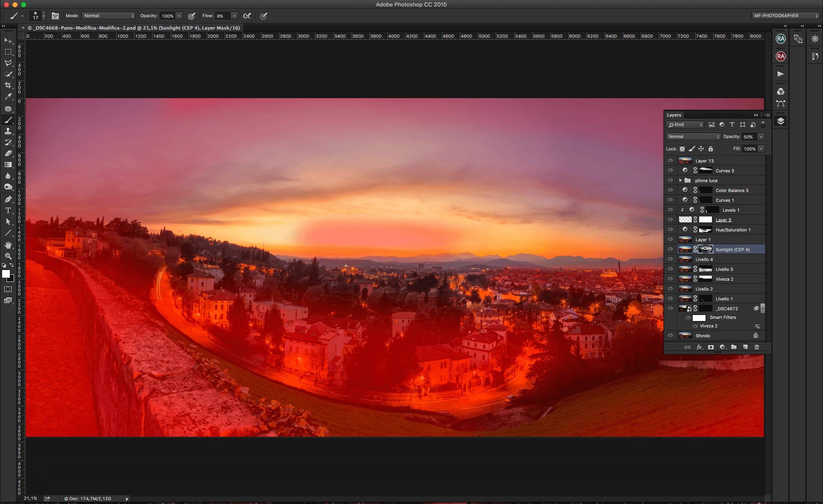Click the Layers panel tab
Viewport: 823px width, 504px height.
(x=674, y=115)
